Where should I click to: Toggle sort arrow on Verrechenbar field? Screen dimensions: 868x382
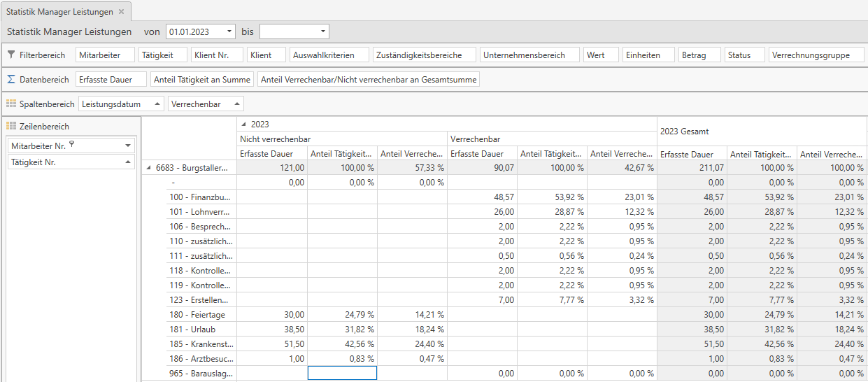(236, 104)
